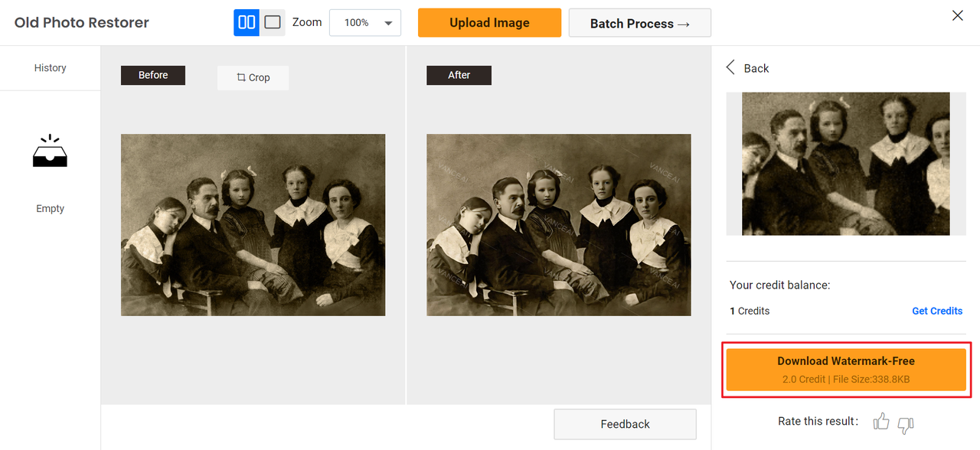Click Download Watermark-Free button

point(846,370)
